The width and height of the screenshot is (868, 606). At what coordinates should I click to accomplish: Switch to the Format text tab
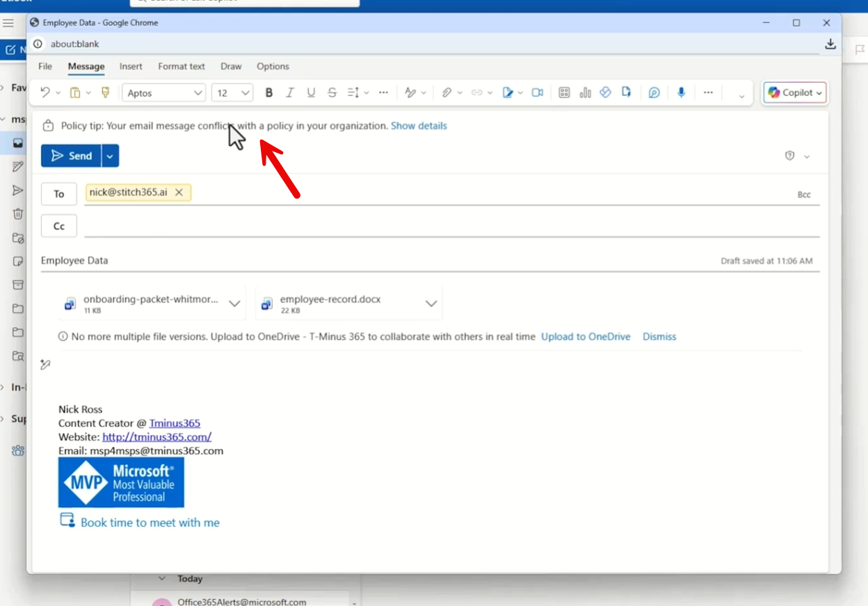pyautogui.click(x=182, y=67)
